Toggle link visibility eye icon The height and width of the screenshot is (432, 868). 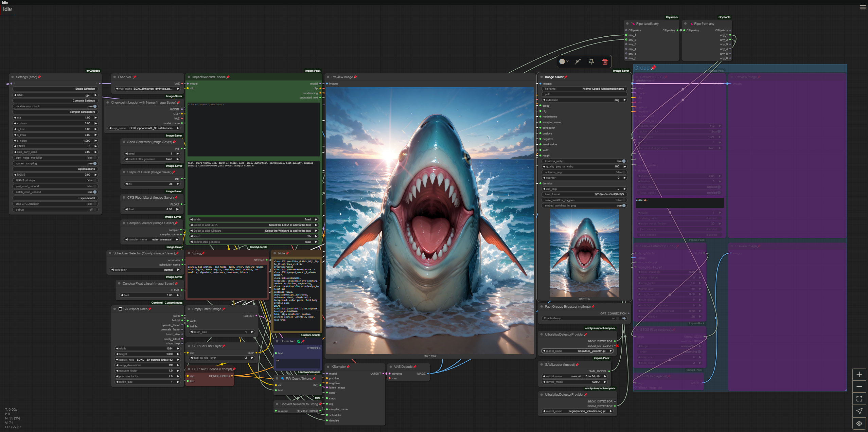859,424
